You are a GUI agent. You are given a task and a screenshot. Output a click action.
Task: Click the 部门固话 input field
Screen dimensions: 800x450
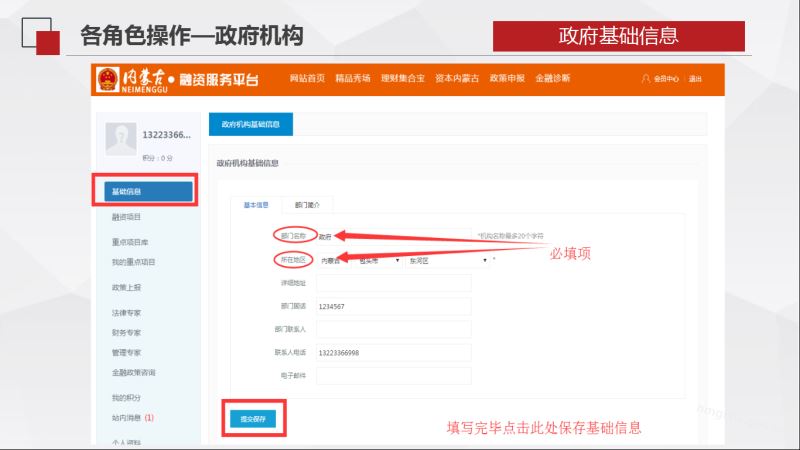coord(392,306)
